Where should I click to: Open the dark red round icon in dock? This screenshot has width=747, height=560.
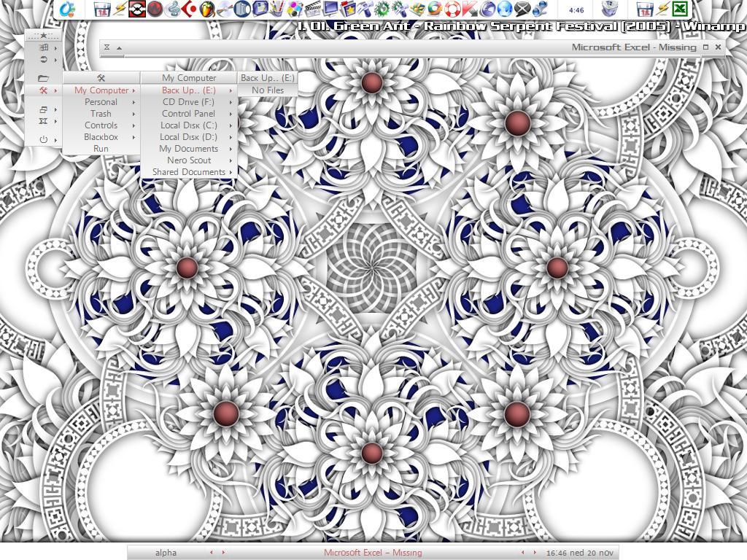tap(155, 9)
